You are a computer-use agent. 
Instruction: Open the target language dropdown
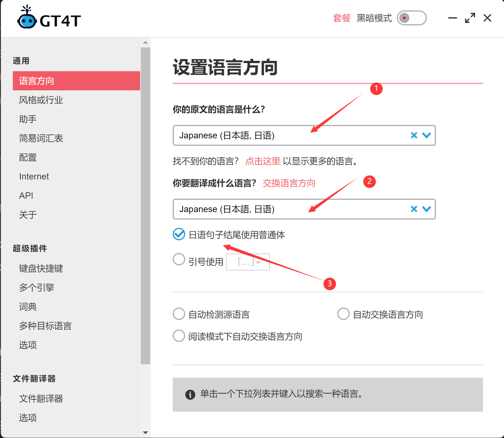pyautogui.click(x=427, y=209)
